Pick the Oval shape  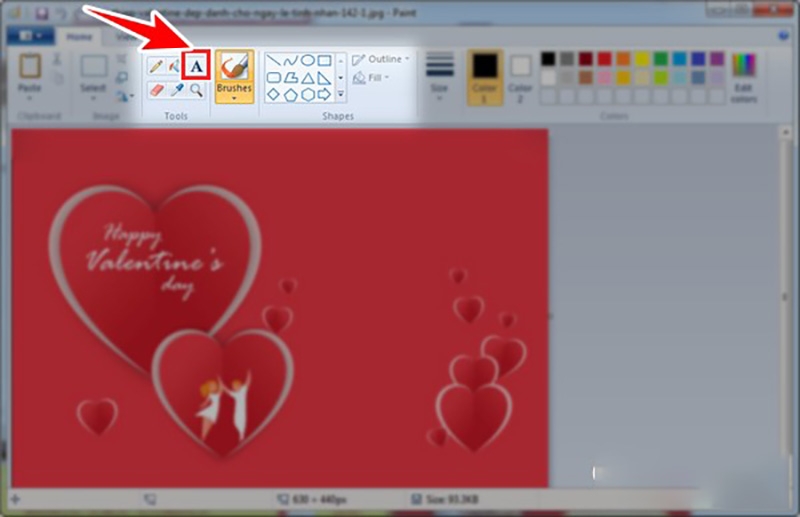click(x=308, y=61)
